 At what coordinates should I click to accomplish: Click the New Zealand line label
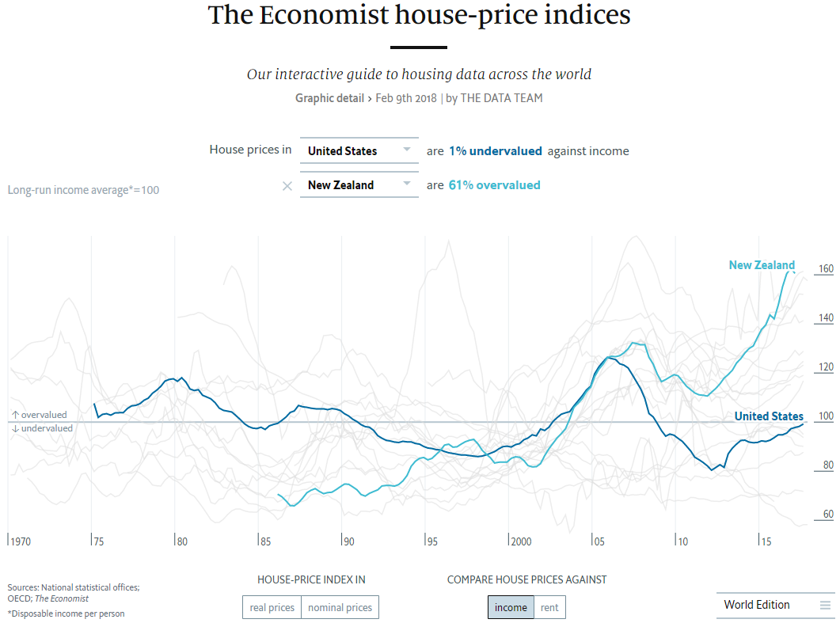(761, 265)
